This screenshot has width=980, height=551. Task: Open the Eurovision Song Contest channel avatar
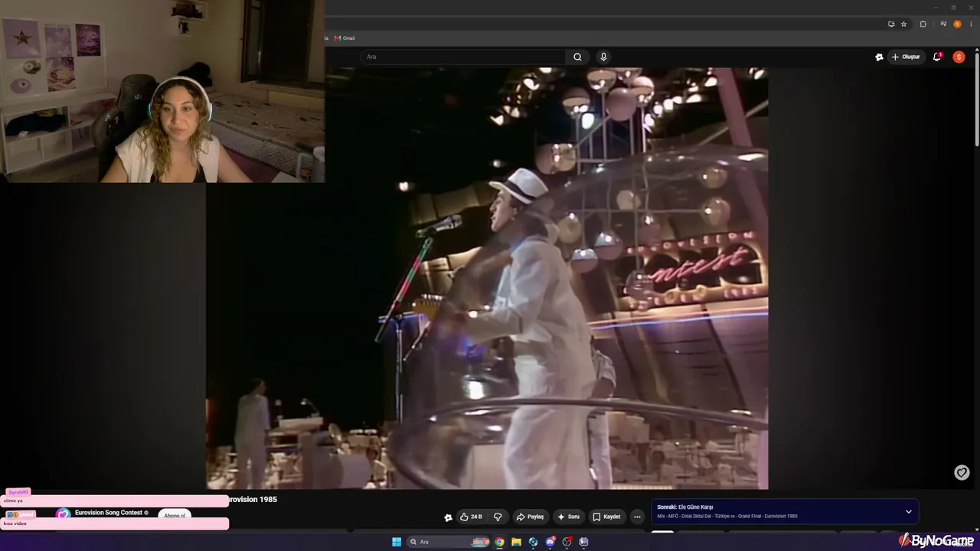[64, 514]
